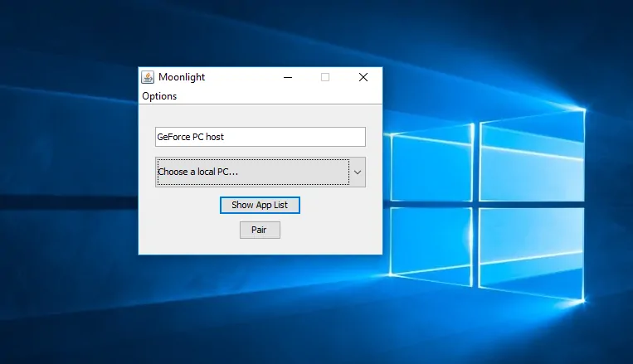Click the Java icon in Moonlight title bar
The width and height of the screenshot is (633, 364).
[148, 77]
